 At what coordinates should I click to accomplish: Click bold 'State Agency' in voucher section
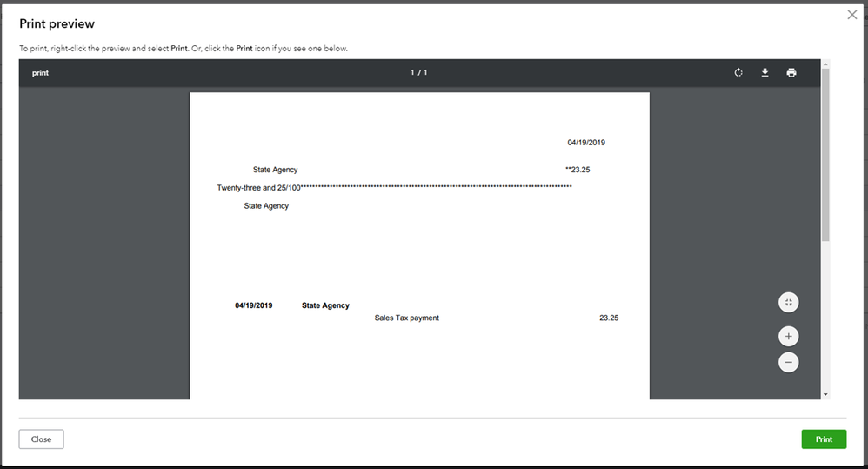325,305
